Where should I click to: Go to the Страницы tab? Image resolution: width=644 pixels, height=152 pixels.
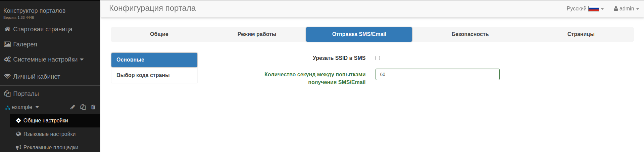coord(581,34)
